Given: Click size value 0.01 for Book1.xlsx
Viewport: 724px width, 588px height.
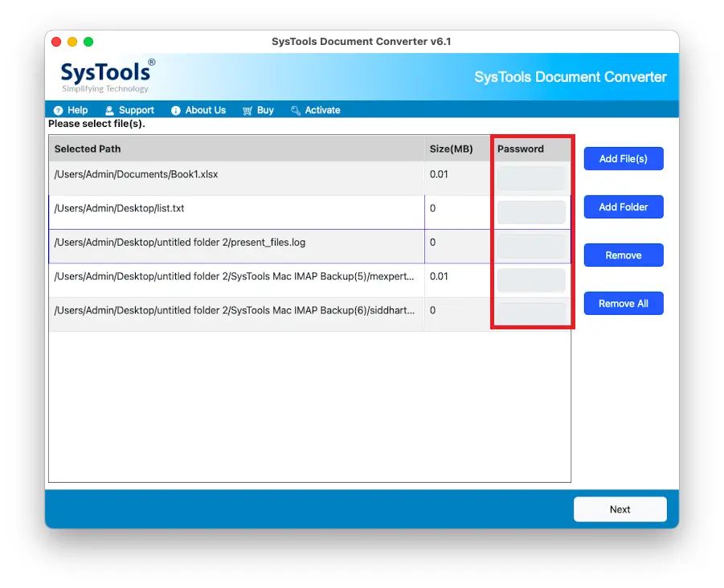Looking at the screenshot, I should pyautogui.click(x=439, y=174).
